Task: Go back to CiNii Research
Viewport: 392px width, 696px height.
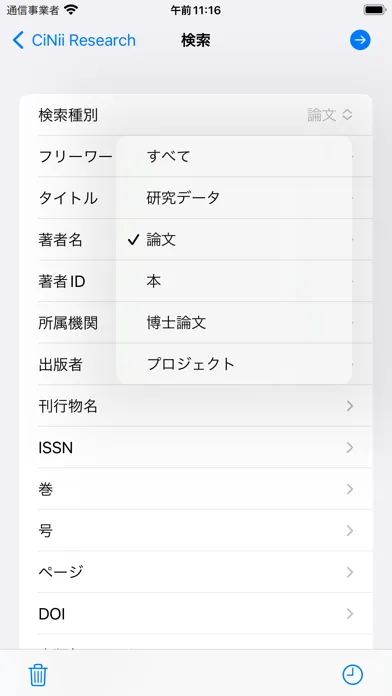Action: pyautogui.click(x=74, y=40)
